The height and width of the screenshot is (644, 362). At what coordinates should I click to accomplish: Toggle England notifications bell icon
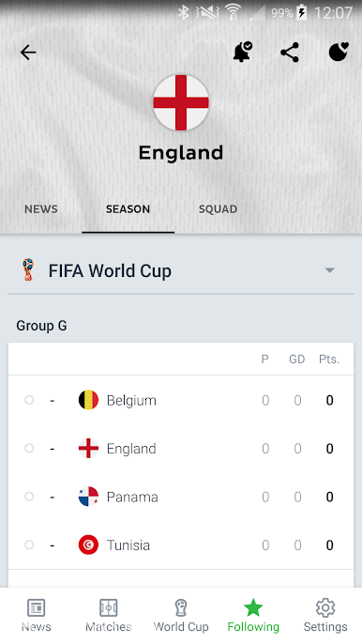pos(243,53)
